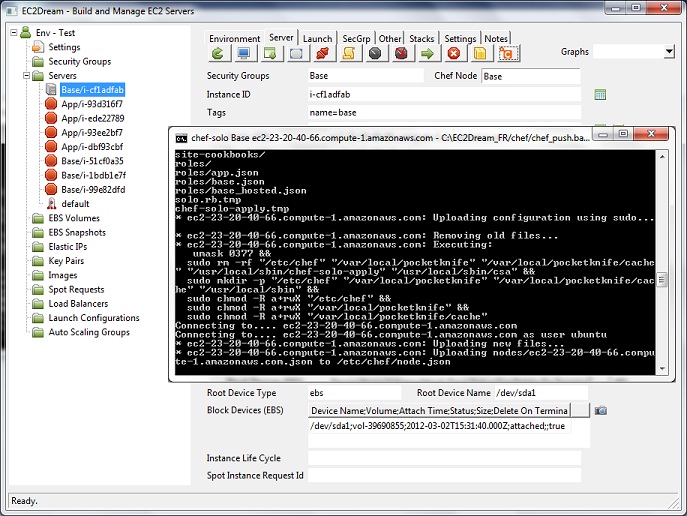Open Settings in the environment tree
This screenshot has height=516, width=687.
(64, 47)
